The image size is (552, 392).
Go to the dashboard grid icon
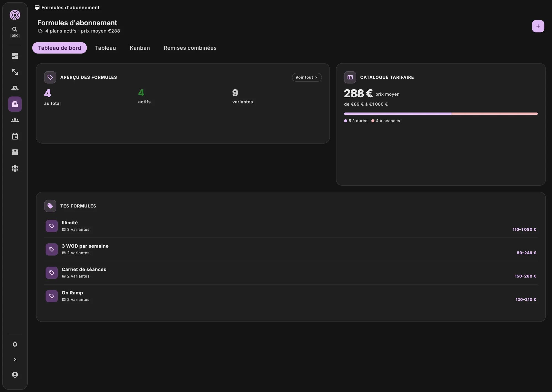tap(15, 56)
